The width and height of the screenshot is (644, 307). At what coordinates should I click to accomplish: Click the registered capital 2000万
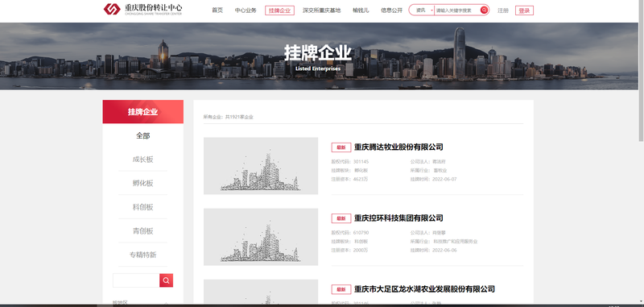361,251
